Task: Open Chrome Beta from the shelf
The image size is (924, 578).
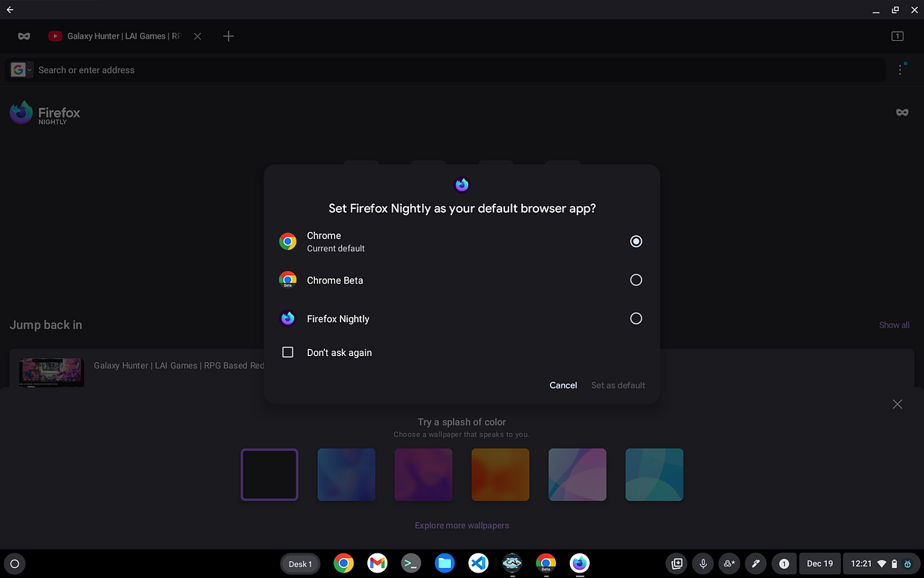Action: 546,563
